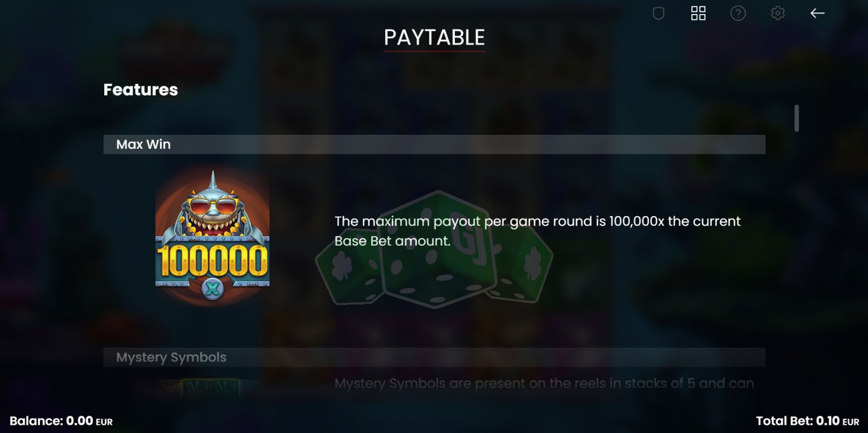Click the Balance 0.00 EUR display

coord(61,421)
